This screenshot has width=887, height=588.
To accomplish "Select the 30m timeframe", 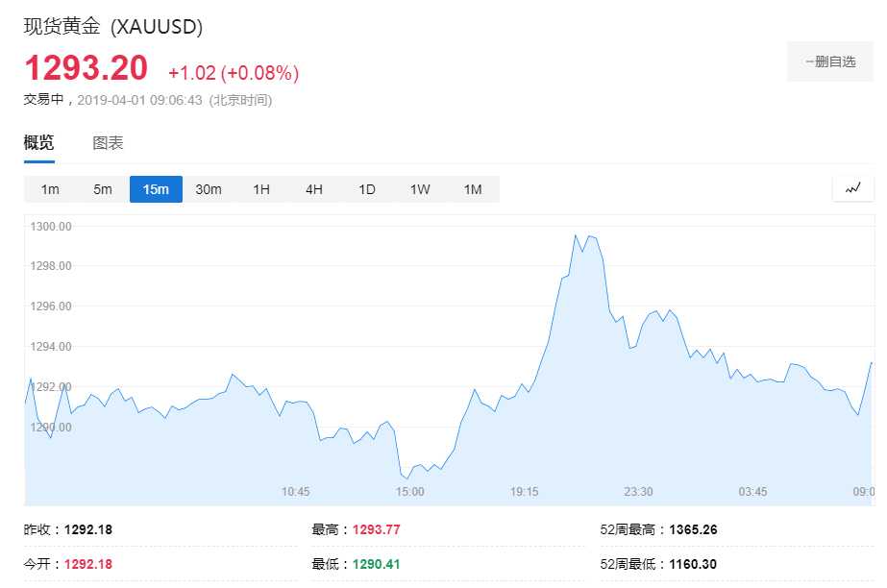I will 209,189.
